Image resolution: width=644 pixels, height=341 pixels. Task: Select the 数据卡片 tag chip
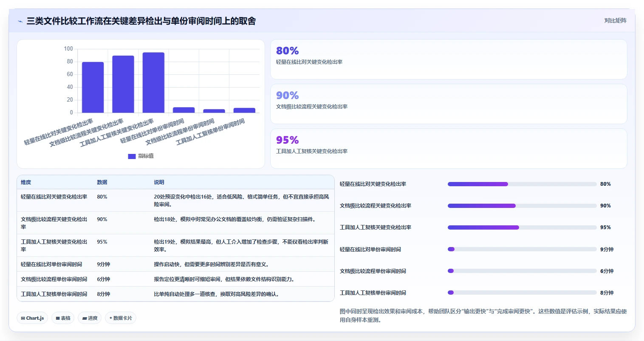point(121,318)
